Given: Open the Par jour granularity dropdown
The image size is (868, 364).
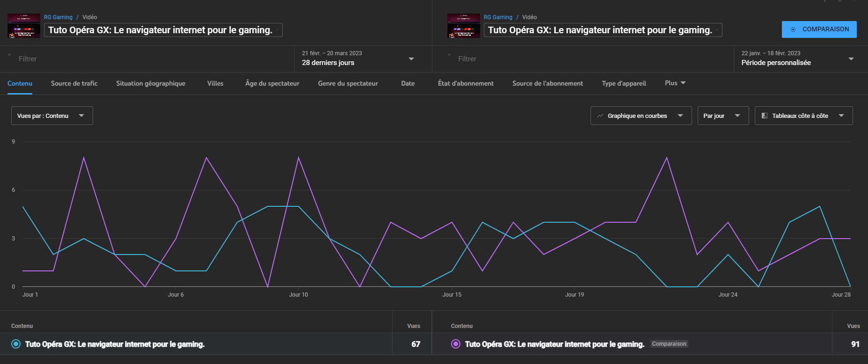Looking at the screenshot, I should click(x=723, y=116).
